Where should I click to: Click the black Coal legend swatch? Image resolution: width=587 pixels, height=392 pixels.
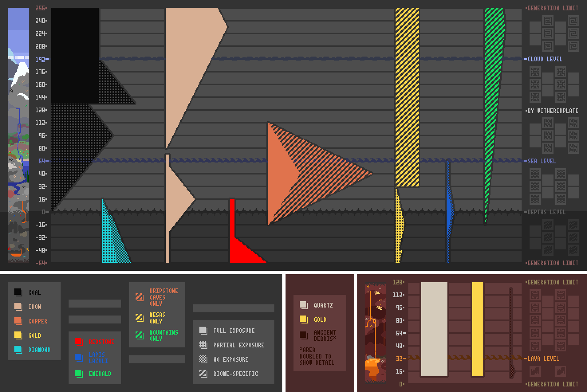coord(18,292)
